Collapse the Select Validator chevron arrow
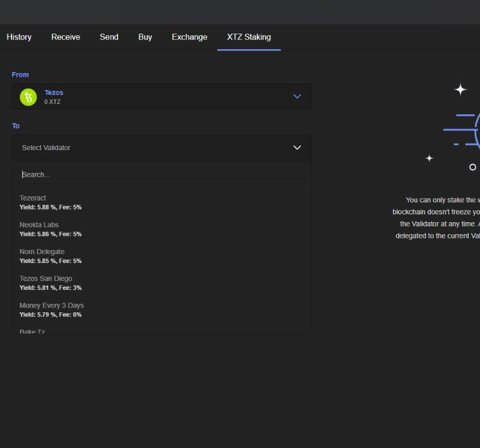This screenshot has width=480, height=448. tap(296, 148)
